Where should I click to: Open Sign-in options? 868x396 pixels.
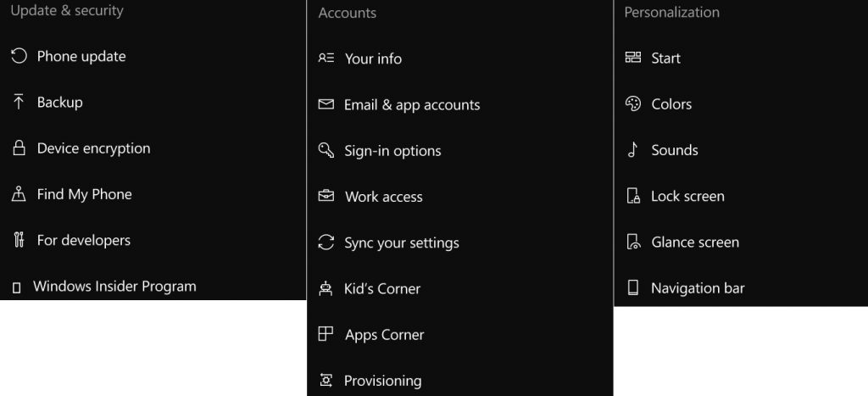392,151
